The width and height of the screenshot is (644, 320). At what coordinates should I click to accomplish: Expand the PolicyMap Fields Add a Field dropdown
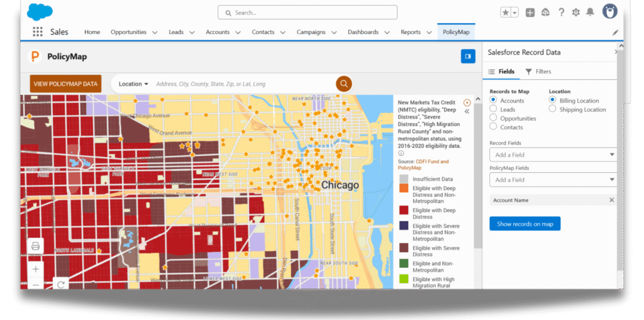pyautogui.click(x=553, y=180)
